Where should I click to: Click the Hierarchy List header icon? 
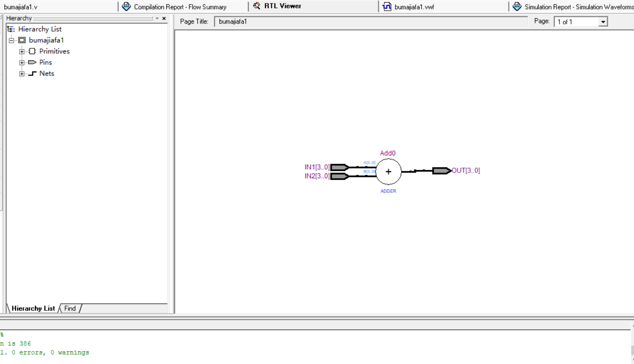click(11, 29)
